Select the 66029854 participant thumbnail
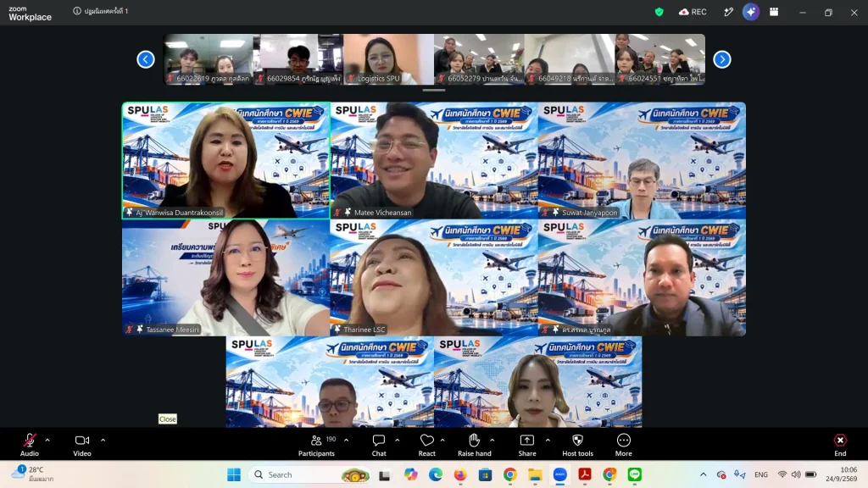 click(x=298, y=59)
